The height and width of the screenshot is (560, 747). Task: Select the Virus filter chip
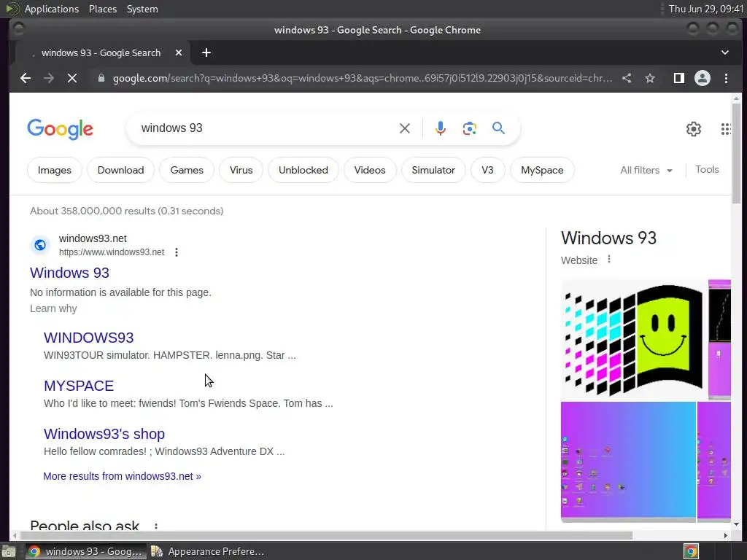click(241, 170)
